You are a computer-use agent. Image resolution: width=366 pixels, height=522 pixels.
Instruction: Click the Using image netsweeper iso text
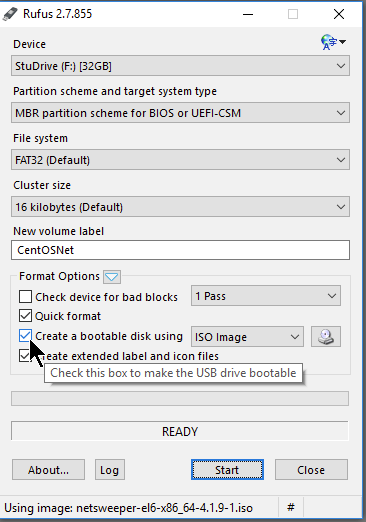(128, 508)
